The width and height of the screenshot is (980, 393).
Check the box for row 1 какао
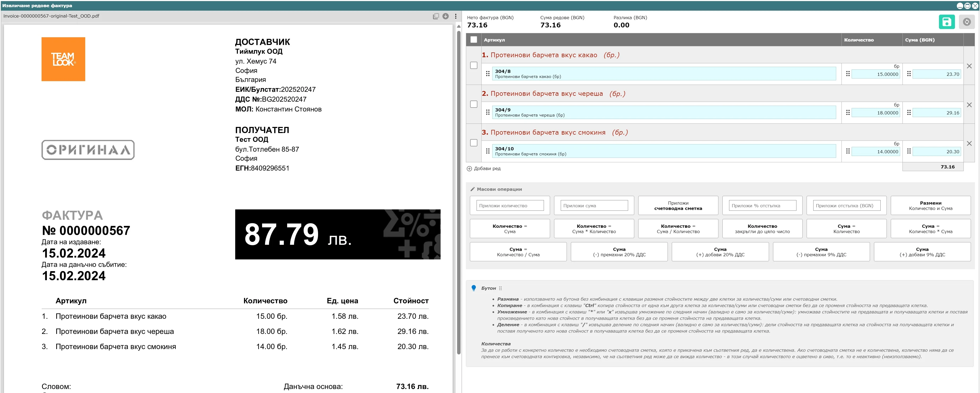474,65
